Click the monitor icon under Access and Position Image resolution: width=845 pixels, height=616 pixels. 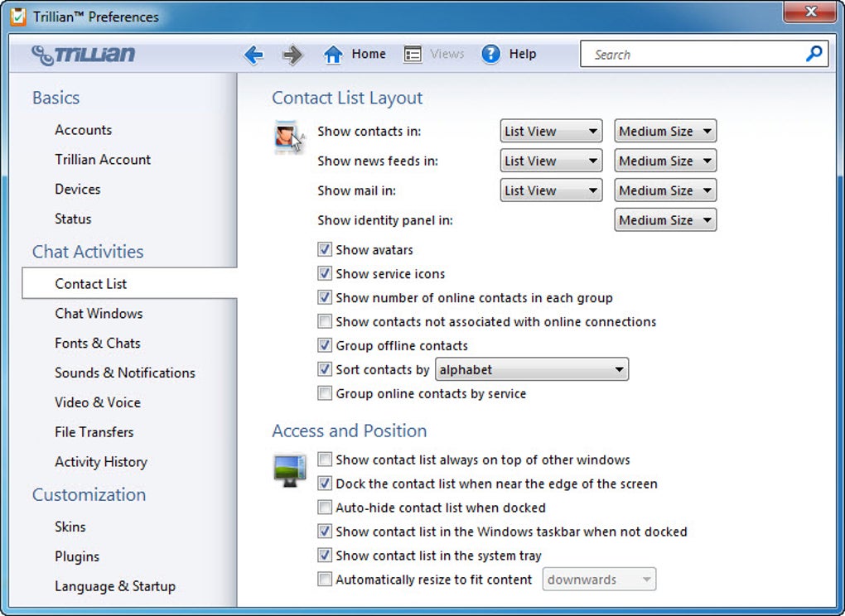tap(289, 469)
